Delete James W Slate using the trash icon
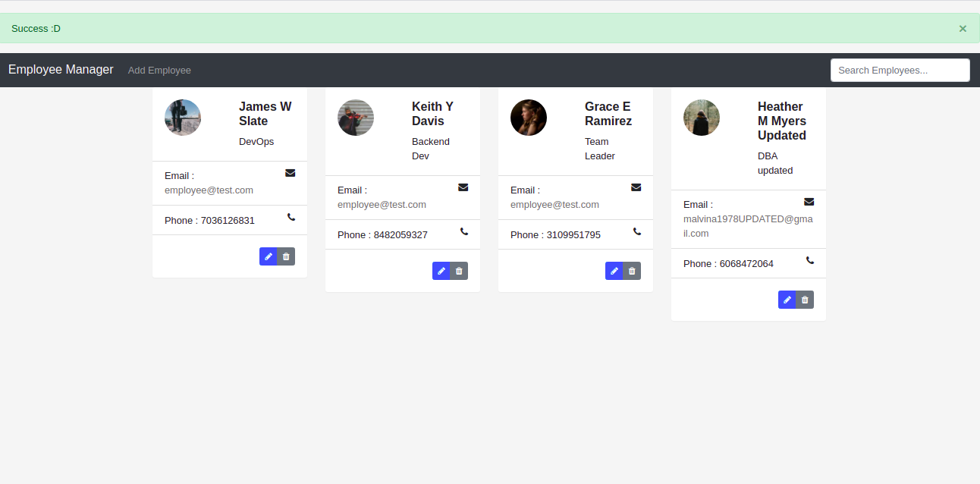Viewport: 980px width, 484px height. point(286,256)
